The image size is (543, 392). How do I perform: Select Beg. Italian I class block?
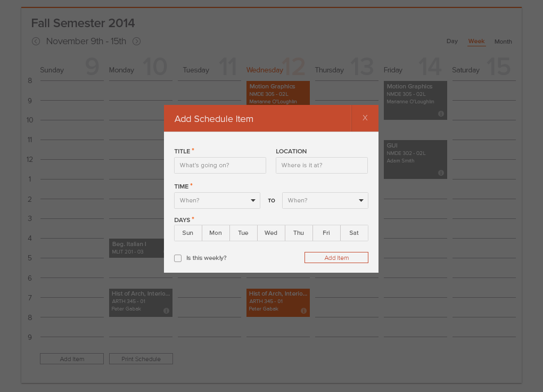tap(136, 248)
